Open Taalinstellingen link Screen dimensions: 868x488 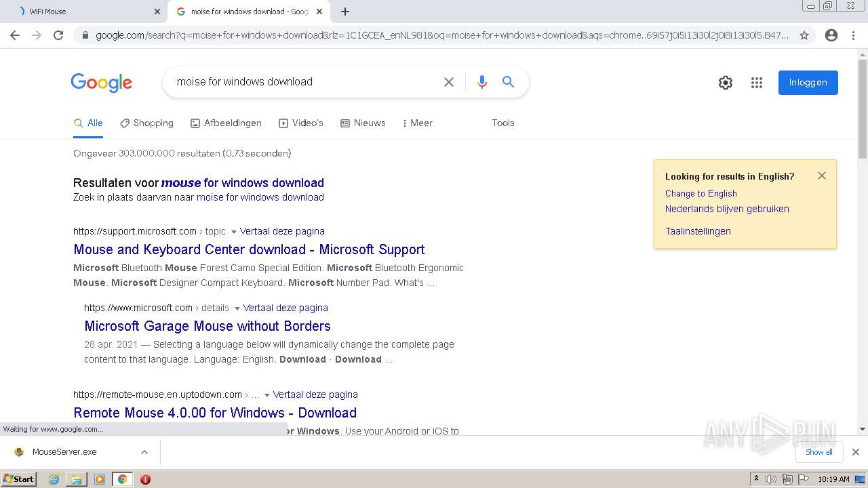(x=698, y=231)
